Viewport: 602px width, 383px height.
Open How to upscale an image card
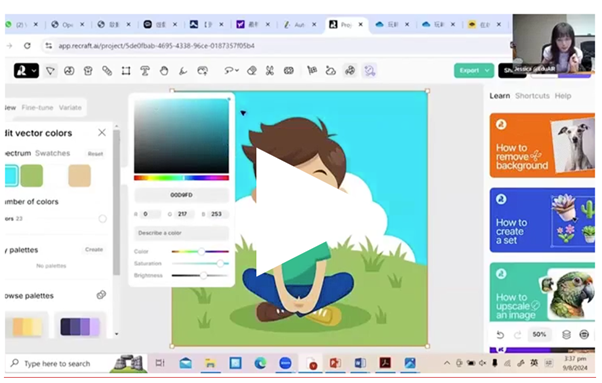pos(542,292)
